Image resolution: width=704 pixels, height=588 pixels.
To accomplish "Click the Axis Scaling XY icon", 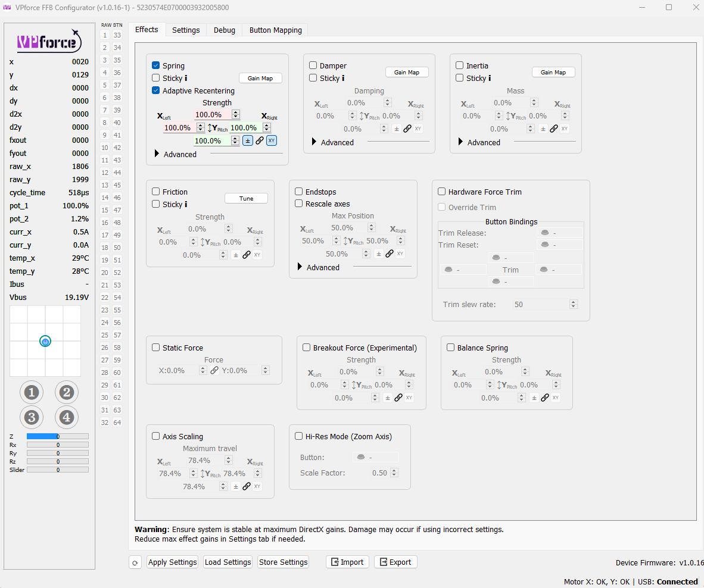I will 257,486.
